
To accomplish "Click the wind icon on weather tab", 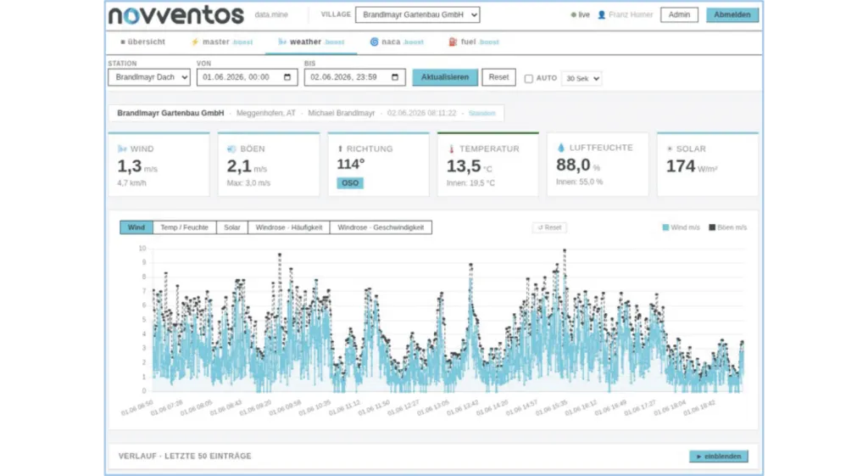I will [282, 42].
